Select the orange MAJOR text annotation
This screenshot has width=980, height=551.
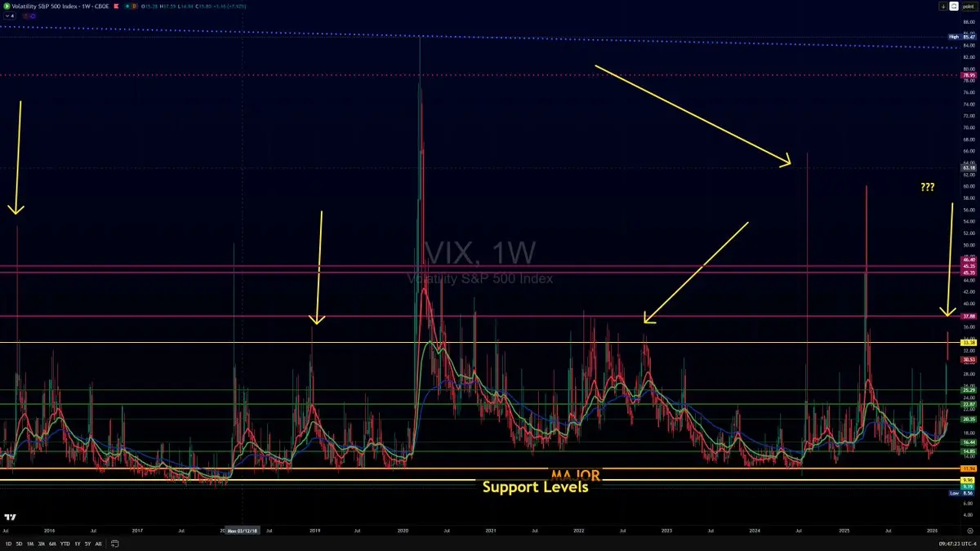click(x=575, y=474)
